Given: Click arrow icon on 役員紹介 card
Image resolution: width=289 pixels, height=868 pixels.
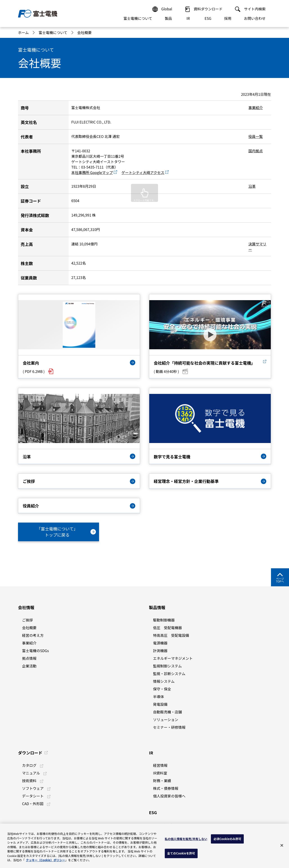Looking at the screenshot, I should pos(133,506).
